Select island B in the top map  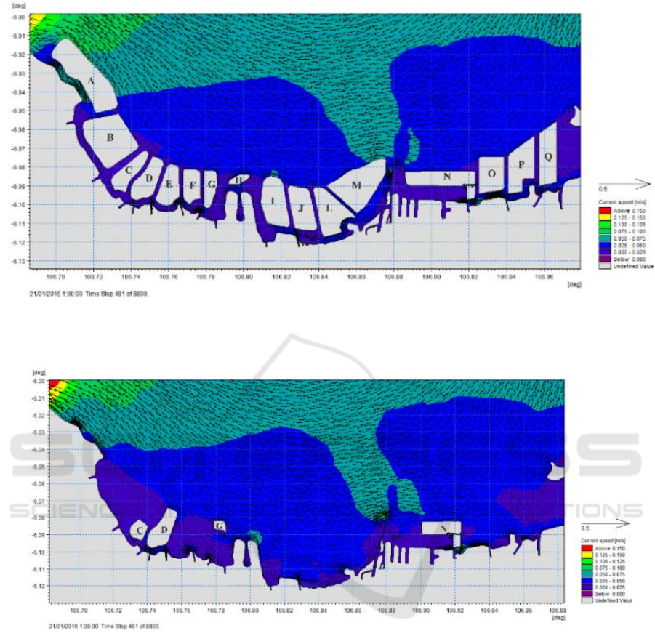tap(109, 137)
